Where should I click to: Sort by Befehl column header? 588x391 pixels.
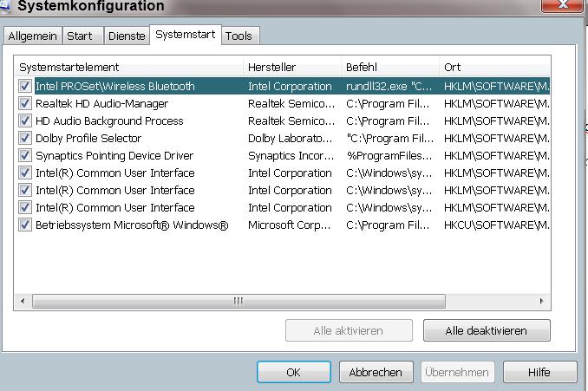click(390, 67)
